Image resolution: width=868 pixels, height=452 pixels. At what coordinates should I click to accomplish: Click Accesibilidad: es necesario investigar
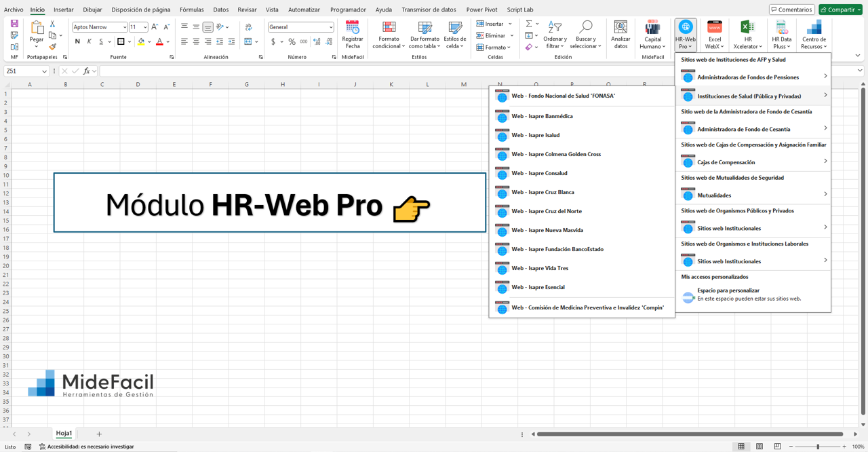pos(86,447)
